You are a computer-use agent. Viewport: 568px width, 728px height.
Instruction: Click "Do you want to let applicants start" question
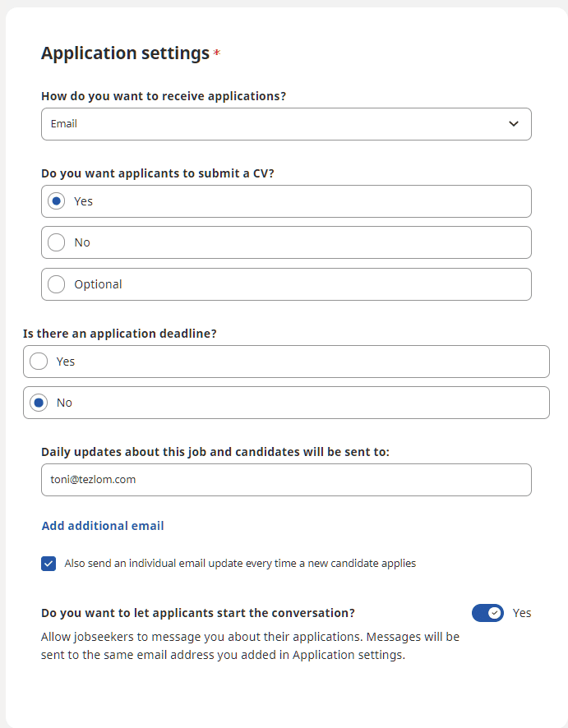[198, 613]
